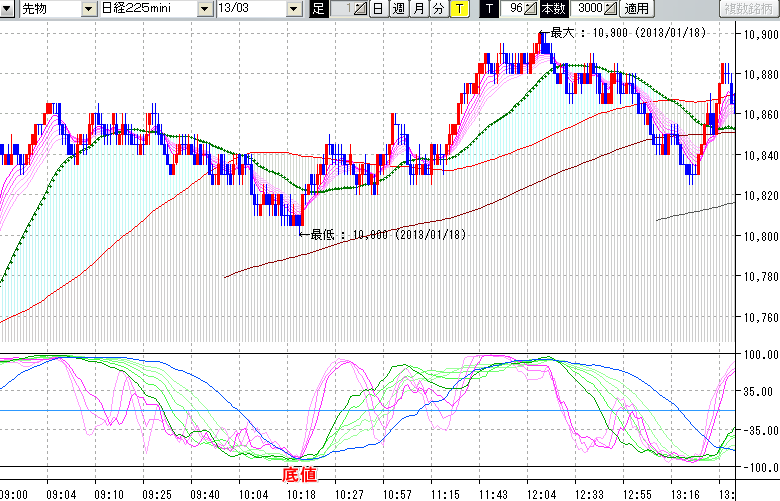
Task: Click the 12:04 time axis label
Action: pyautogui.click(x=542, y=494)
